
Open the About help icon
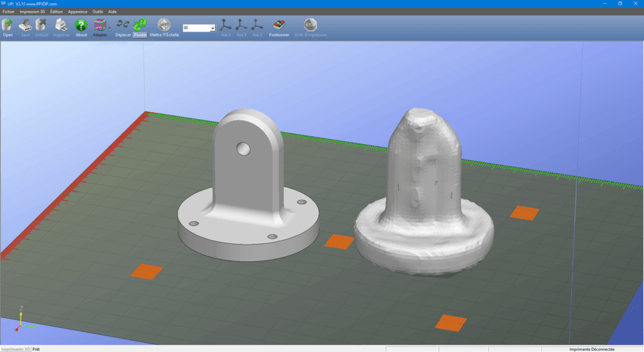point(81,25)
